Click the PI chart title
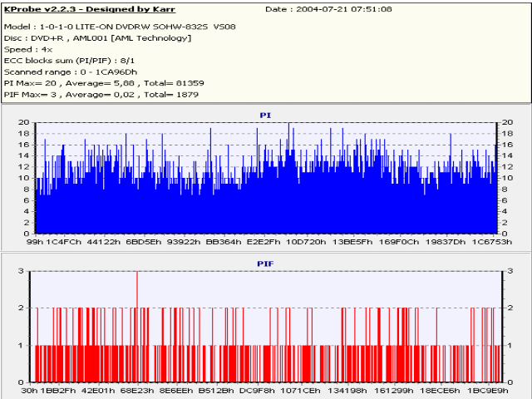The height and width of the screenshot is (399, 532). tap(265, 116)
